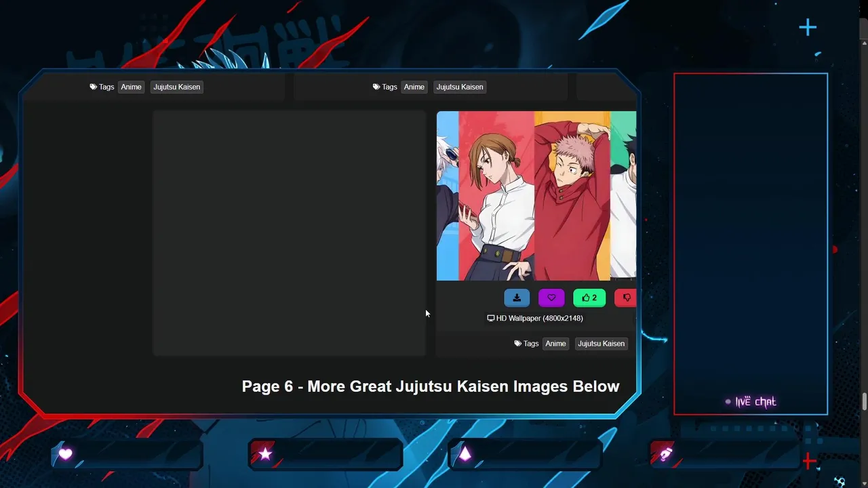Click the browser vertical scrollbar thumb
Image resolution: width=868 pixels, height=488 pixels.
pos(864,401)
